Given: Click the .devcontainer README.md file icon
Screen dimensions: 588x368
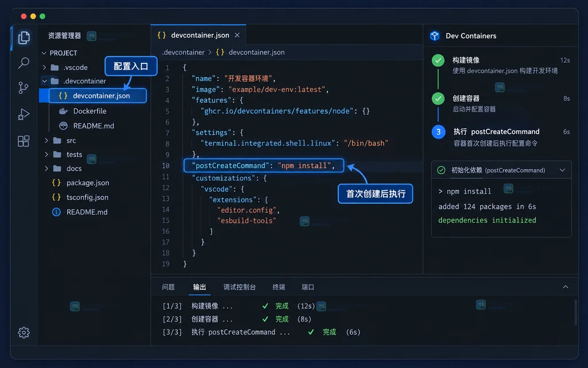Looking at the screenshot, I should point(63,126).
